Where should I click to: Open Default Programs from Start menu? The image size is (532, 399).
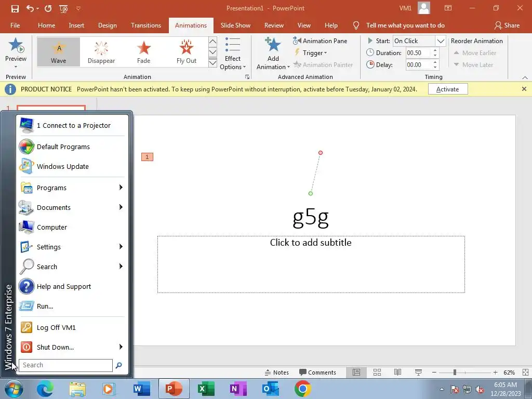pos(72,147)
